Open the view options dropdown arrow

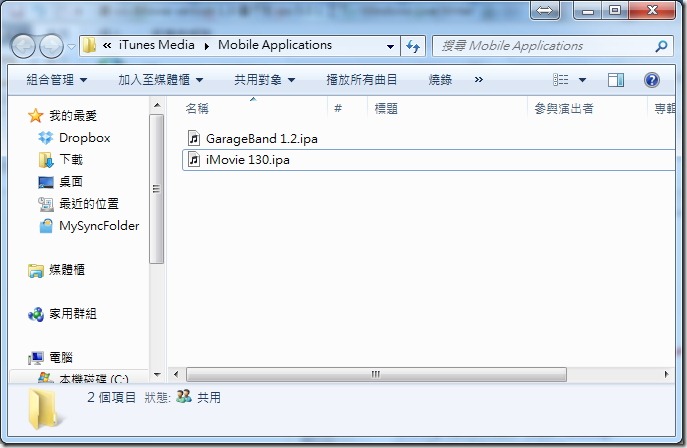pos(582,80)
